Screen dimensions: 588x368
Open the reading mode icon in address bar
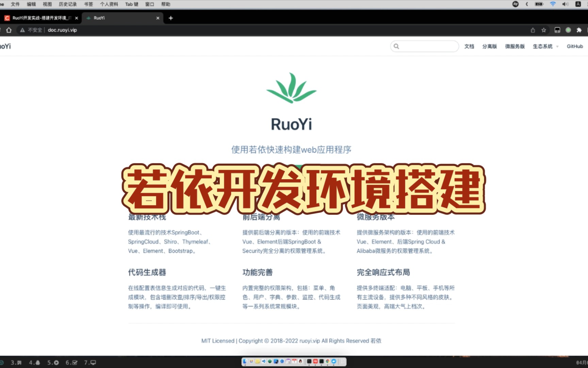(557, 30)
